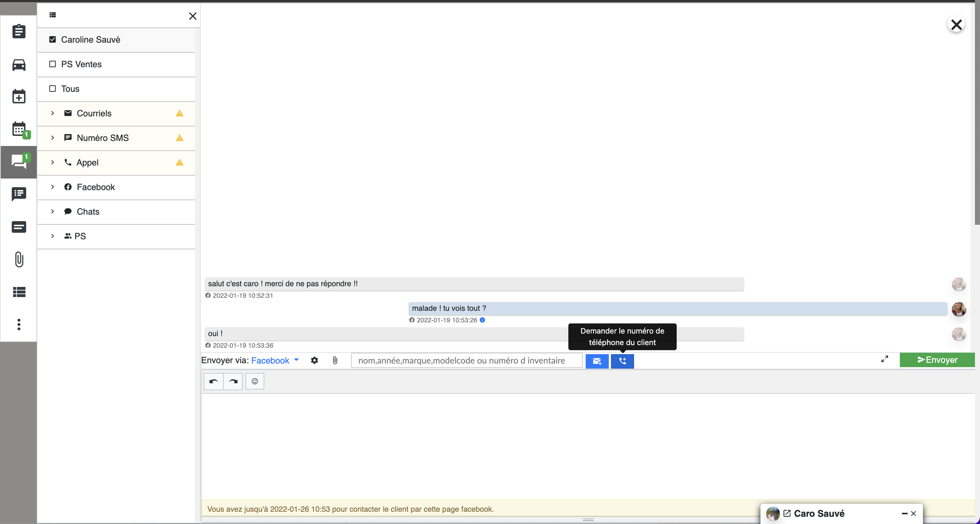Viewport: 980px width, 524px height.
Task: Open the emoji picker
Action: (x=255, y=381)
